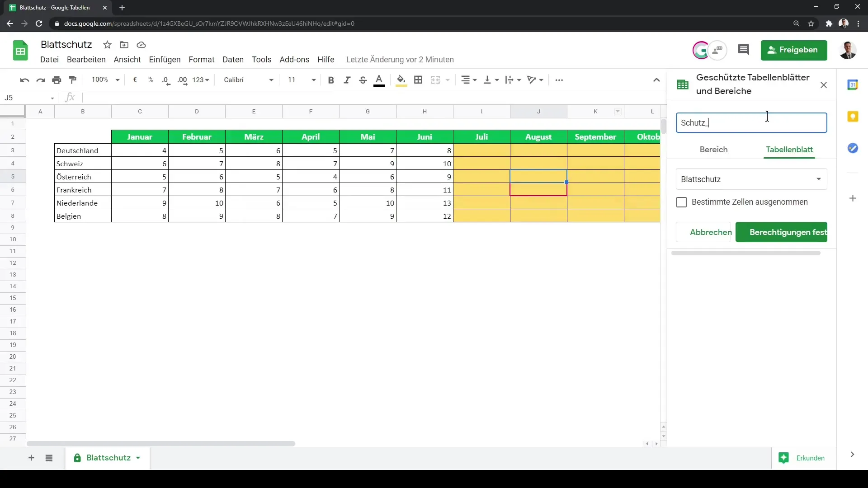Open the Bearbeiten menu

pyautogui.click(x=86, y=60)
